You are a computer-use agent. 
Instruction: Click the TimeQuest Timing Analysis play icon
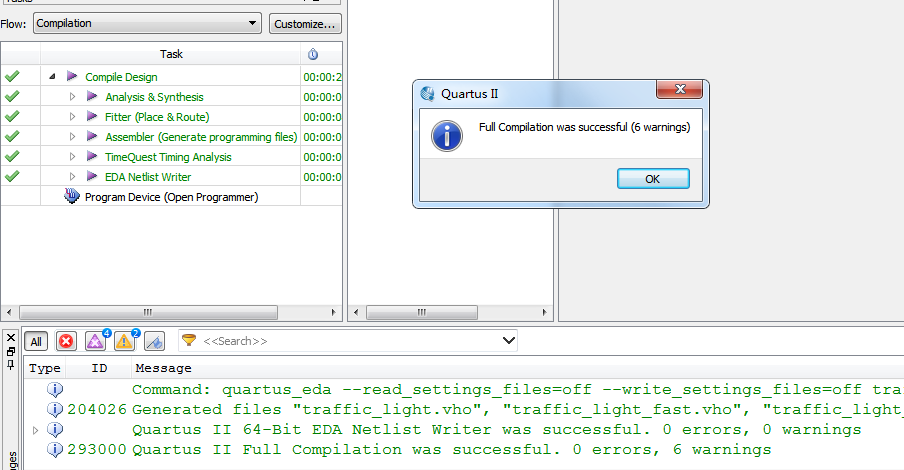point(92,156)
